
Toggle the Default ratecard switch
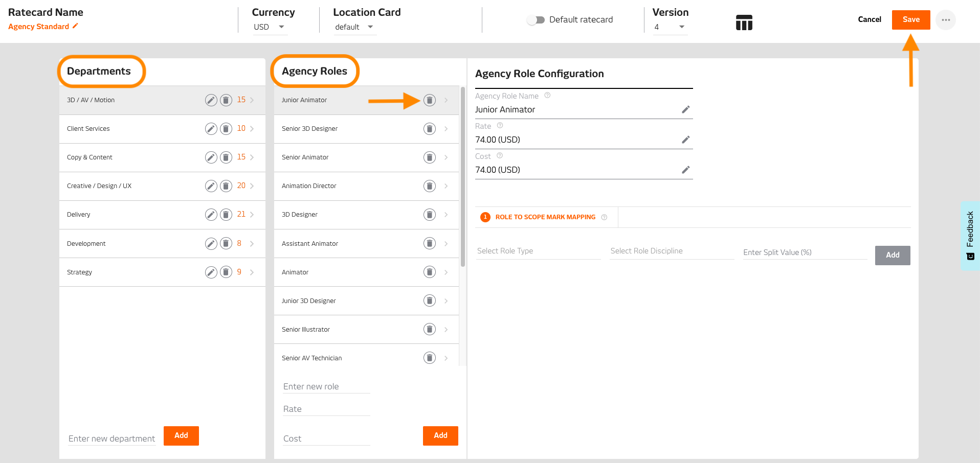click(x=536, y=20)
